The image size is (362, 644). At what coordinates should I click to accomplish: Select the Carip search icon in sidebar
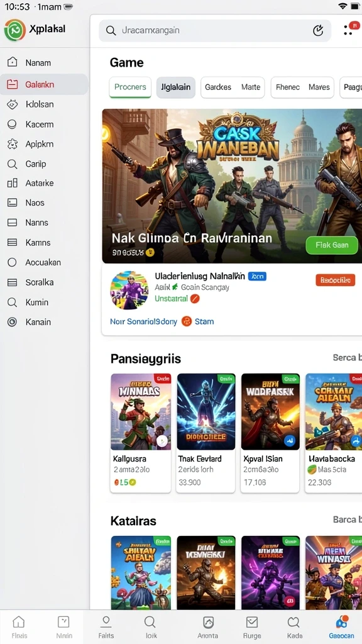click(13, 164)
